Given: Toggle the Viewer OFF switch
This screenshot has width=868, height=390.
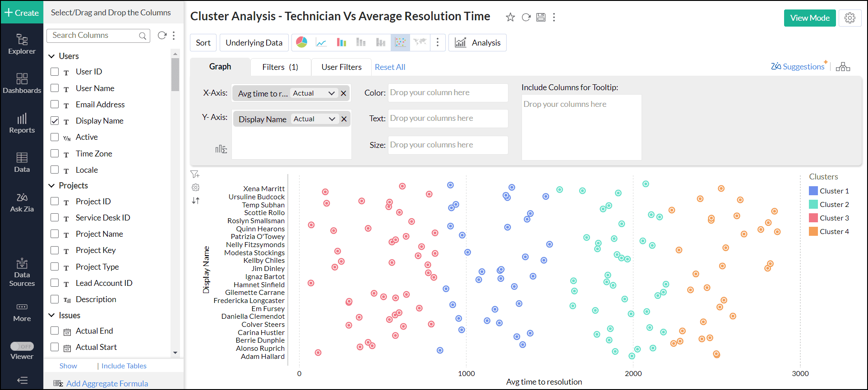Looking at the screenshot, I should (22, 346).
